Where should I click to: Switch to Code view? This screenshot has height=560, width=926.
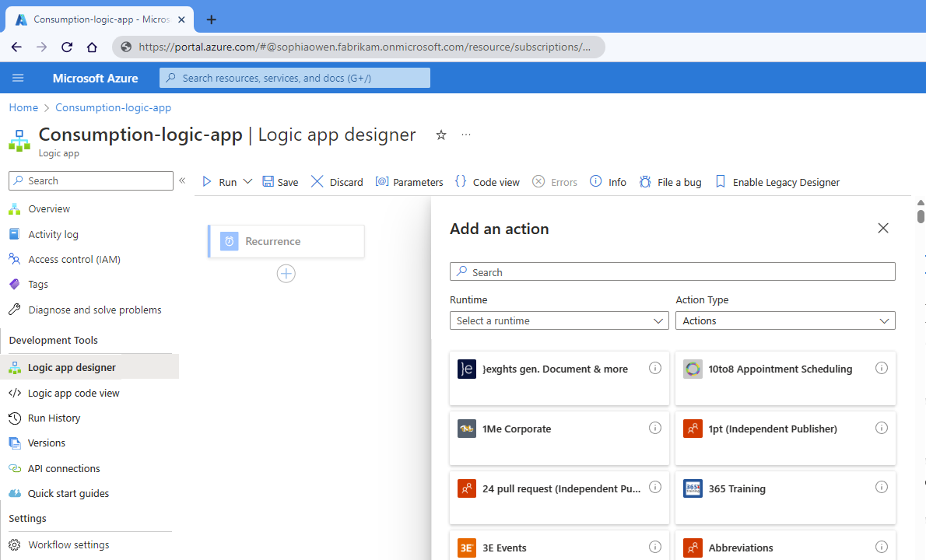[487, 182]
